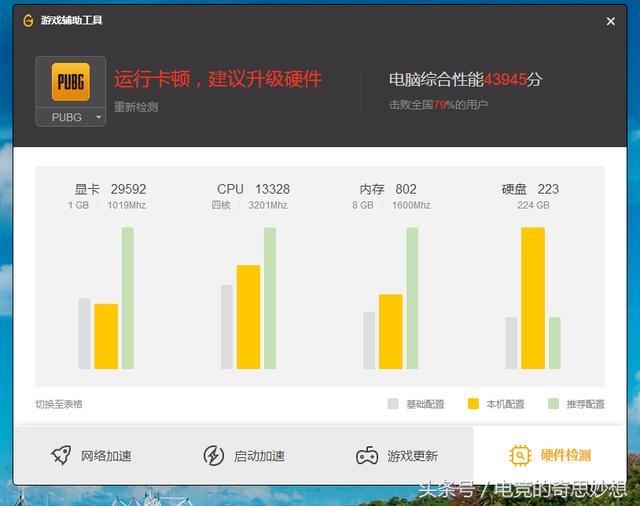The width and height of the screenshot is (640, 506).
Task: Click the chip hardware detection icon
Action: [x=520, y=455]
